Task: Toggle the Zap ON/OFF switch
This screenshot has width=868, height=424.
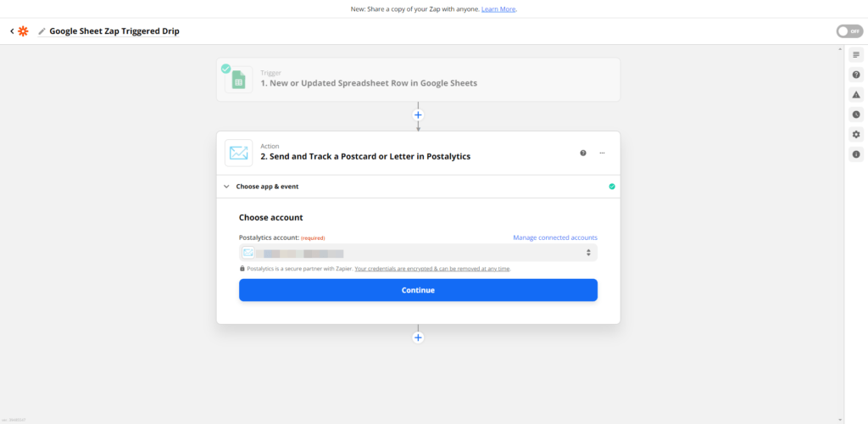Action: point(849,31)
